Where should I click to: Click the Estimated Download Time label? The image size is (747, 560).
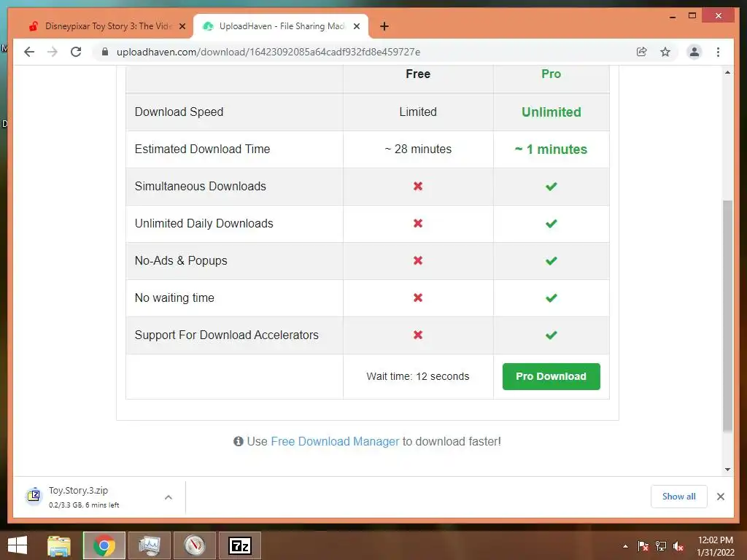pos(203,149)
